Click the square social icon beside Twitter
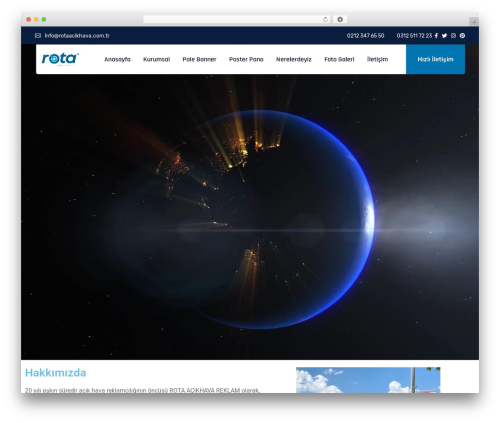The width and height of the screenshot is (500, 423). tap(453, 36)
